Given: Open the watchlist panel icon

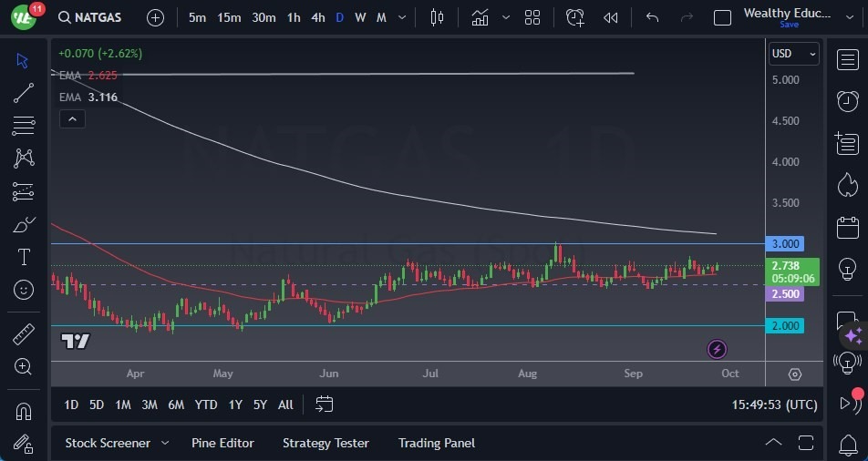Looking at the screenshot, I should [x=847, y=58].
